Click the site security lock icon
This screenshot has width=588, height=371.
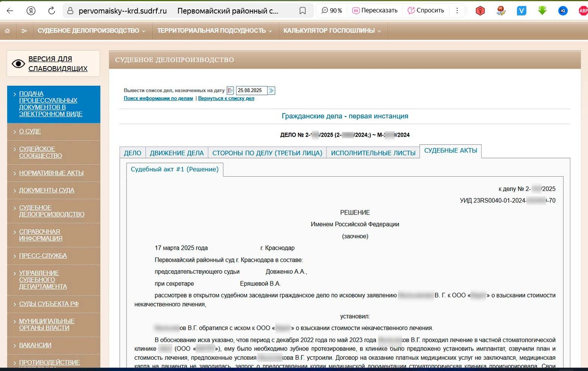coord(70,10)
